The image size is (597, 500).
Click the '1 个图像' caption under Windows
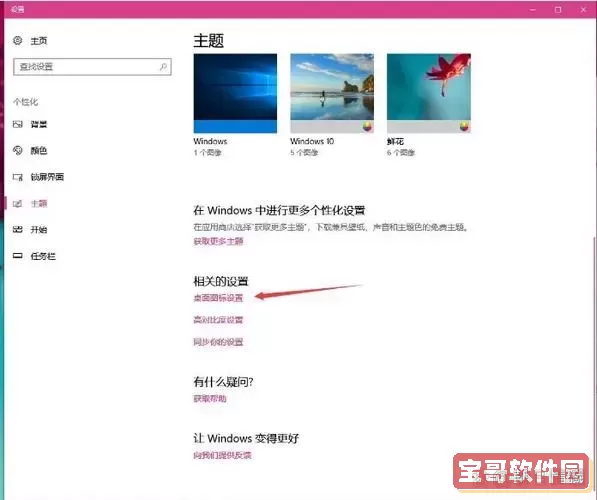(x=208, y=153)
